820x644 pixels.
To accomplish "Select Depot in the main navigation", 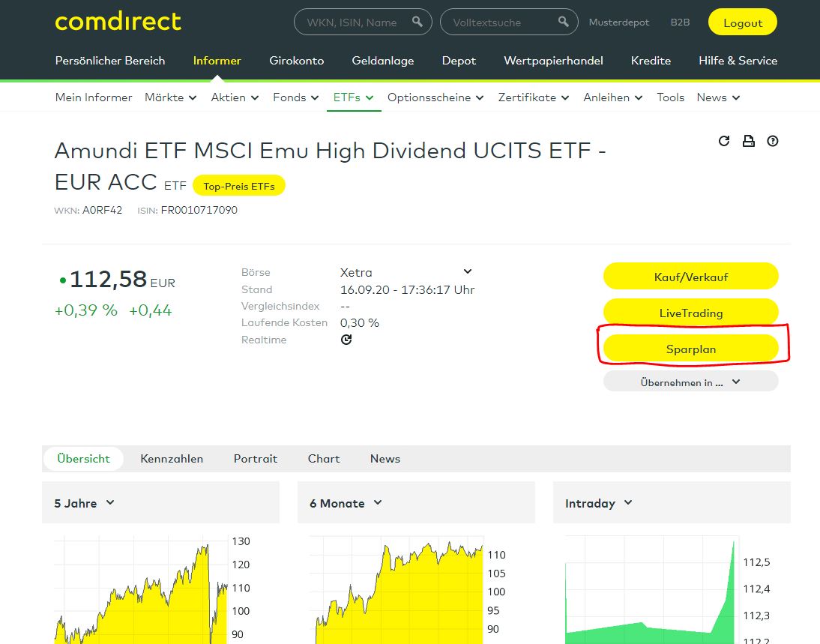I will tap(459, 61).
